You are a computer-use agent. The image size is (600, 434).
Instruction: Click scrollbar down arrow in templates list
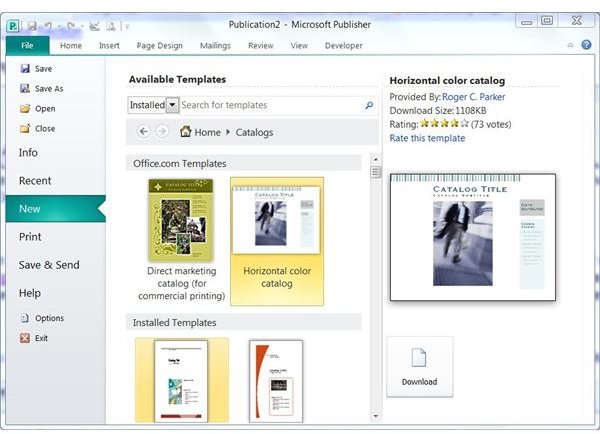(376, 416)
